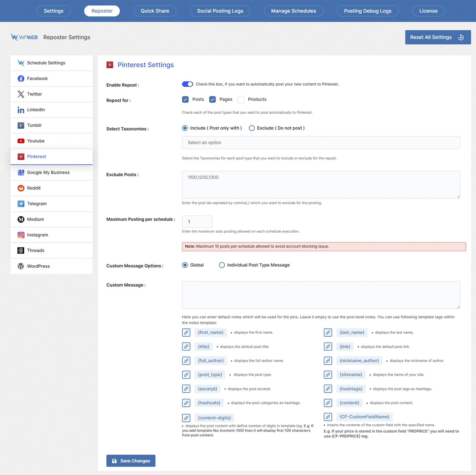Click the Telegram icon in sidebar

21,204
